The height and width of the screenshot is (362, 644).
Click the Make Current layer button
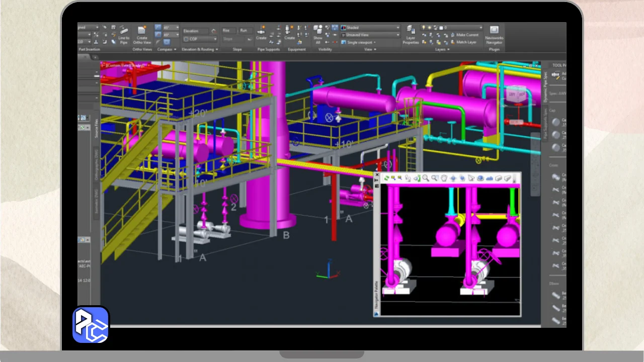pyautogui.click(x=464, y=35)
